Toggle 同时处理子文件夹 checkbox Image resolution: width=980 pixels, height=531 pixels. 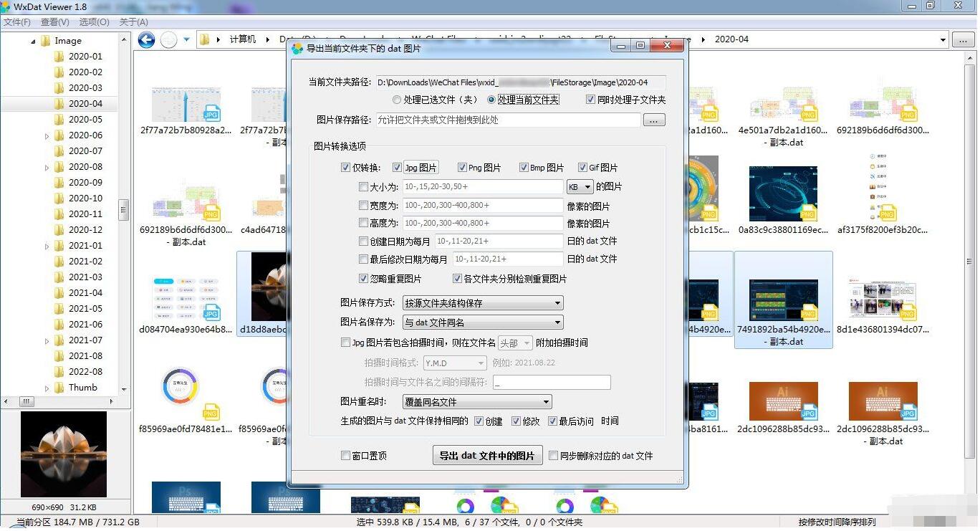[x=590, y=100]
